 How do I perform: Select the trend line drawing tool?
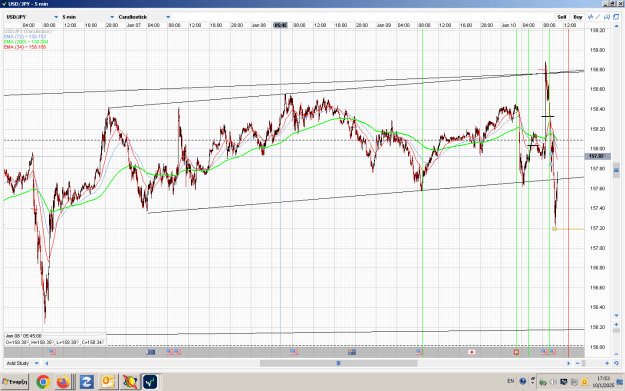click(x=598, y=17)
